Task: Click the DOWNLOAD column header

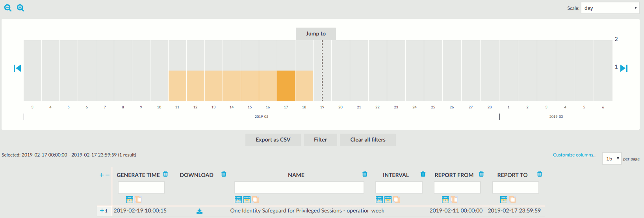Action: (x=197, y=175)
